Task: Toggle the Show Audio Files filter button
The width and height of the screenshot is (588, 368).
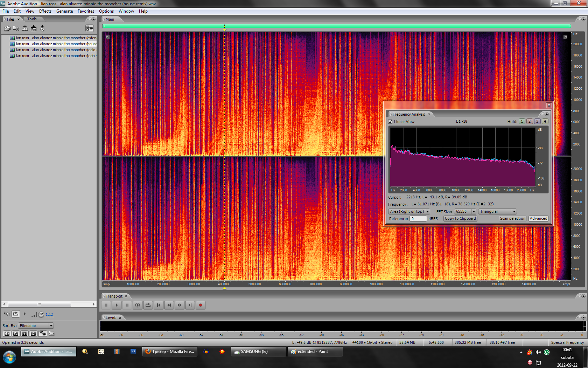Action: 7,334
